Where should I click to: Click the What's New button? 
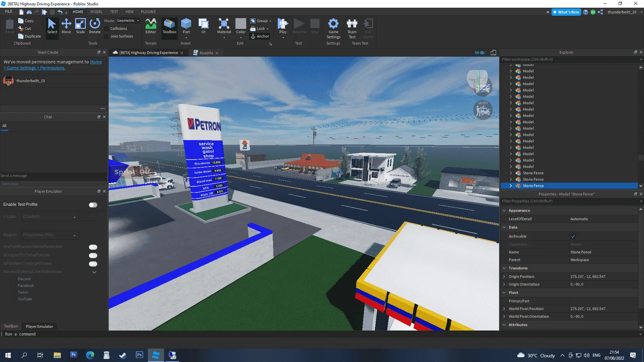pyautogui.click(x=566, y=12)
